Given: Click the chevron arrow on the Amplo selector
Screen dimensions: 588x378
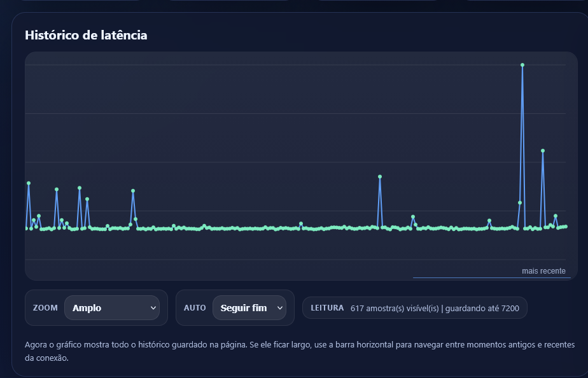Looking at the screenshot, I should (x=153, y=308).
